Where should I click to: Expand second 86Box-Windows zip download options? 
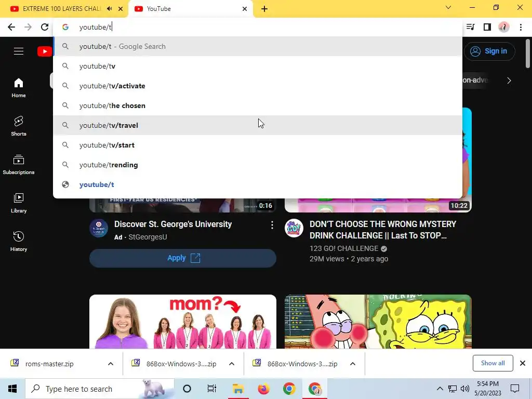[x=353, y=364]
